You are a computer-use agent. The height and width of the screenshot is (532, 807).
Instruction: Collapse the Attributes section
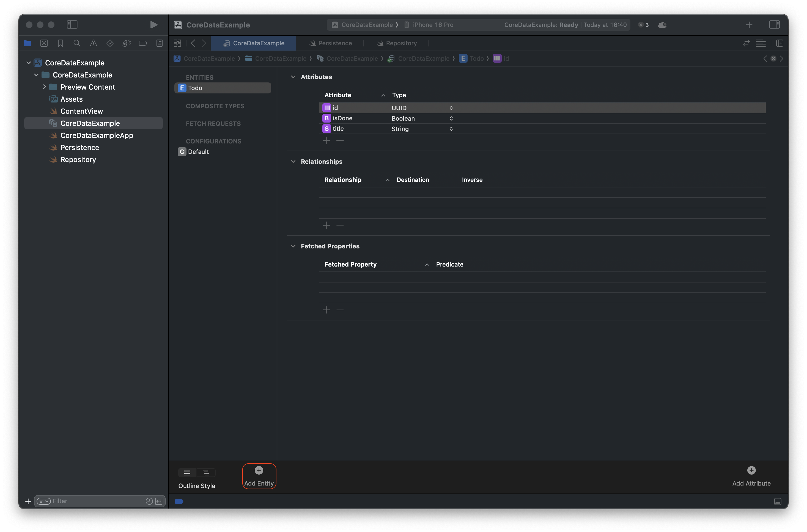click(x=293, y=77)
